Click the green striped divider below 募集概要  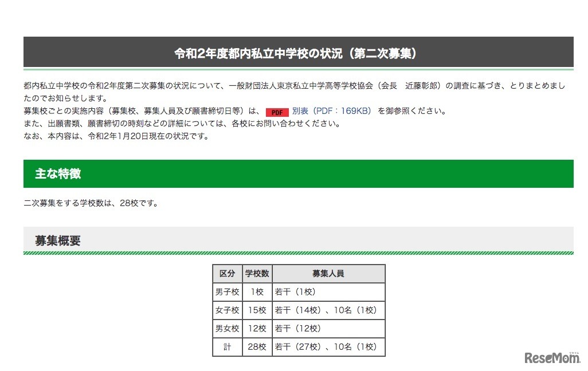tap(294, 252)
